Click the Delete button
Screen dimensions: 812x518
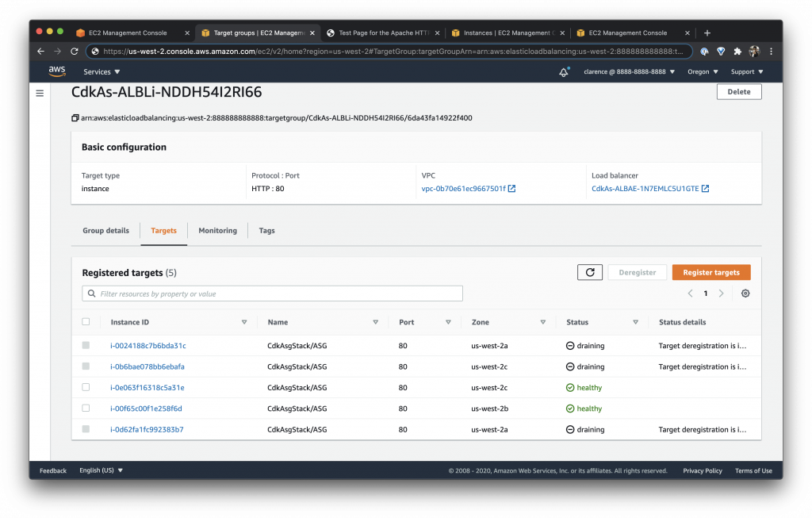coord(739,92)
